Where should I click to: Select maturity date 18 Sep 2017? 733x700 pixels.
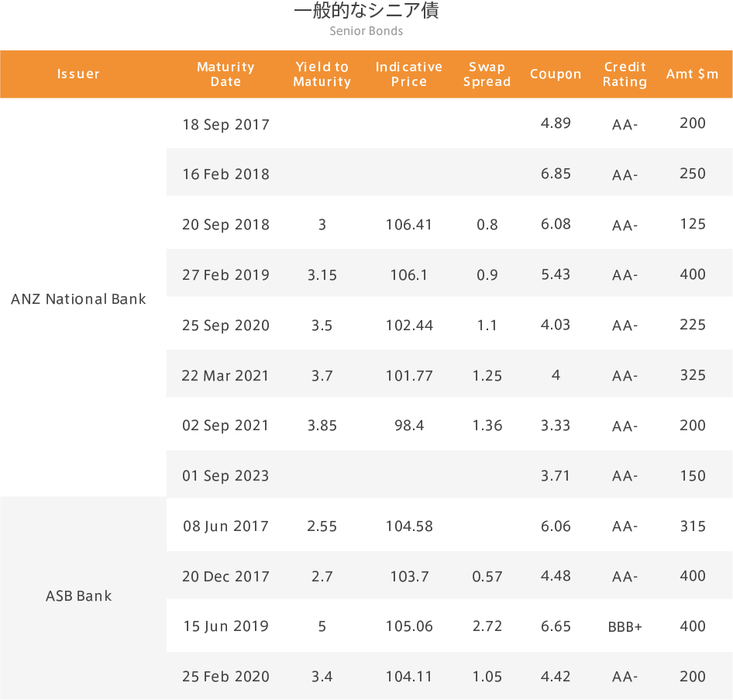[225, 125]
